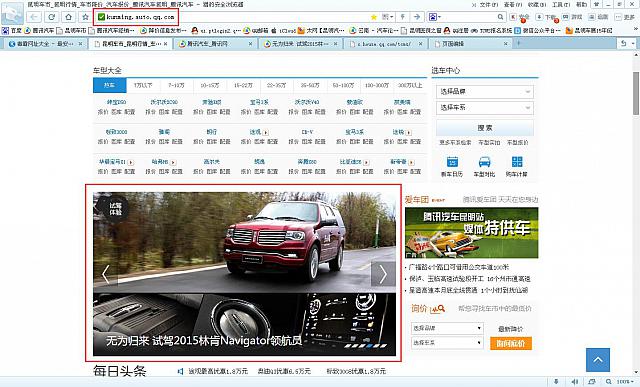Screen dimensions: 640x387
Task: Switch to the 无为归来 试驾2015 browser tab
Action: pos(300,44)
